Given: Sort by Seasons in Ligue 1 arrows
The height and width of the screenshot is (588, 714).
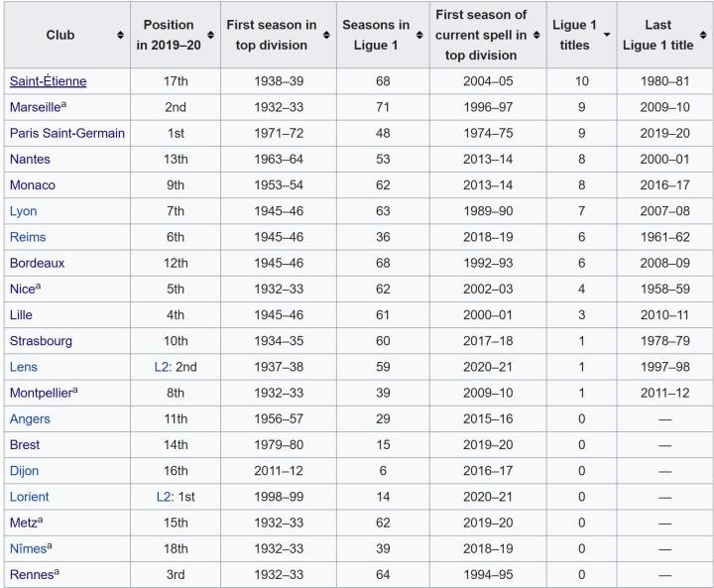Looking at the screenshot, I should [x=420, y=35].
